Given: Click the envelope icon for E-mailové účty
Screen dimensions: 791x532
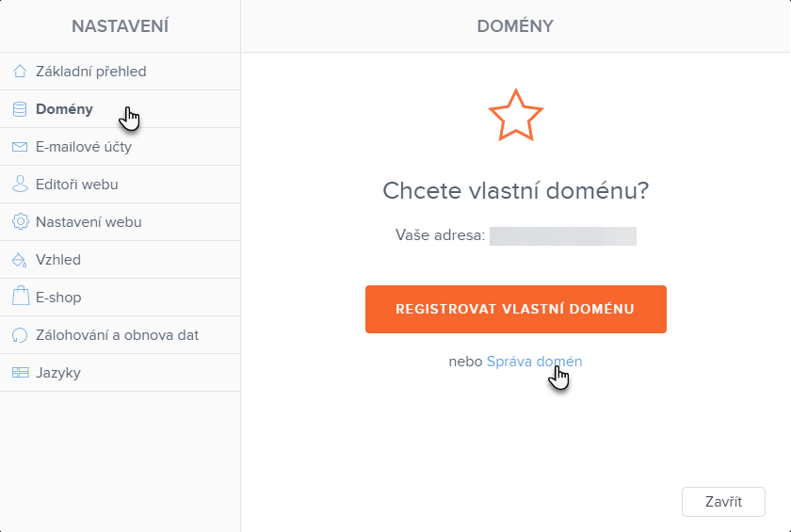Looking at the screenshot, I should pyautogui.click(x=20, y=147).
